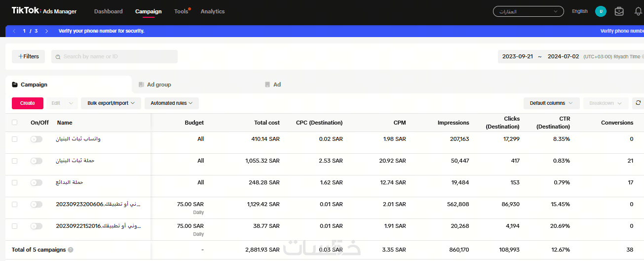The image size is (644, 261).
Task: Toggle on the واتساب ثبات البنيان campaign
Action: click(36, 139)
